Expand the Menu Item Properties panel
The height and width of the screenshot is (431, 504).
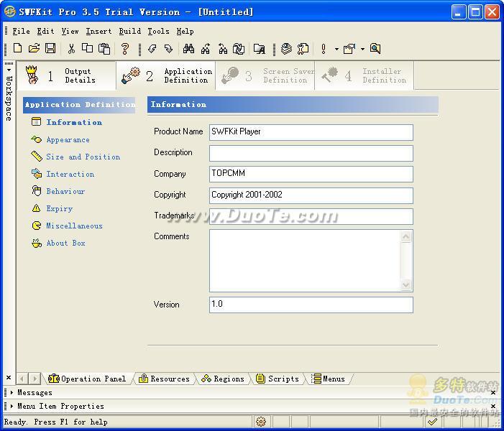[x=12, y=406]
